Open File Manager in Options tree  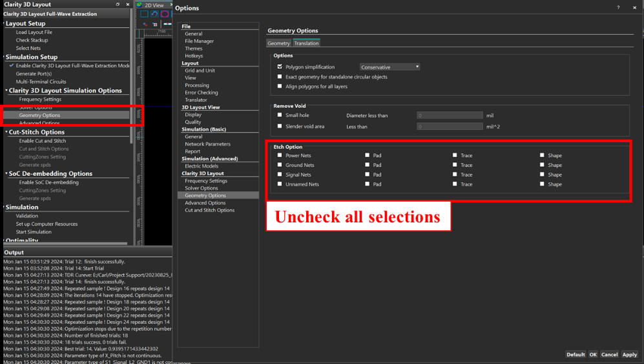pyautogui.click(x=199, y=41)
